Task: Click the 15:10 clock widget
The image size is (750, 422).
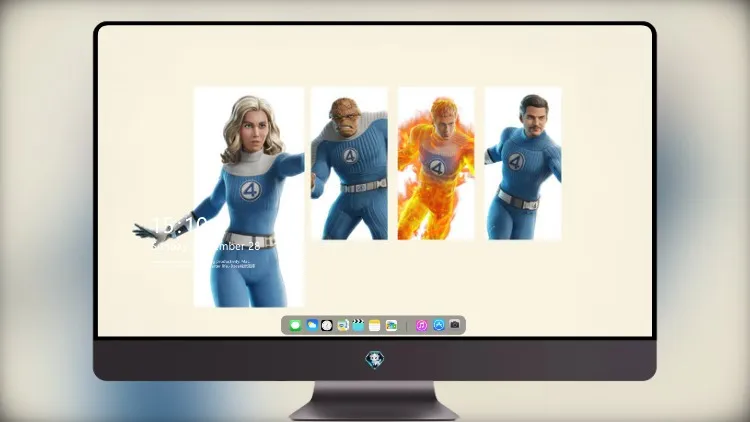Action: 179,225
